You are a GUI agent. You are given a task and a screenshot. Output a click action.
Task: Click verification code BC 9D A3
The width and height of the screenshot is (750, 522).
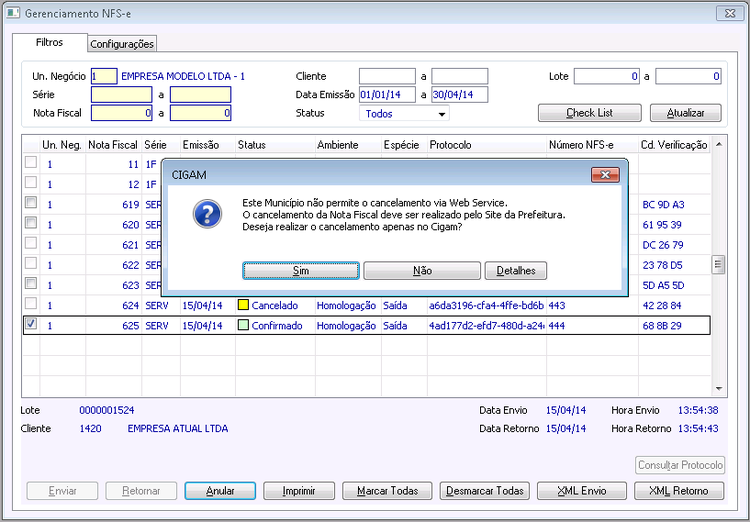[663, 204]
